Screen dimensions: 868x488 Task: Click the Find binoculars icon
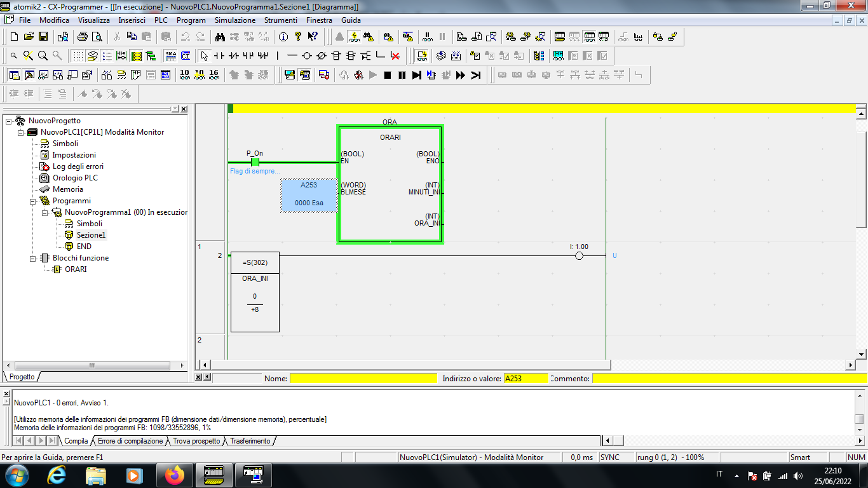219,37
